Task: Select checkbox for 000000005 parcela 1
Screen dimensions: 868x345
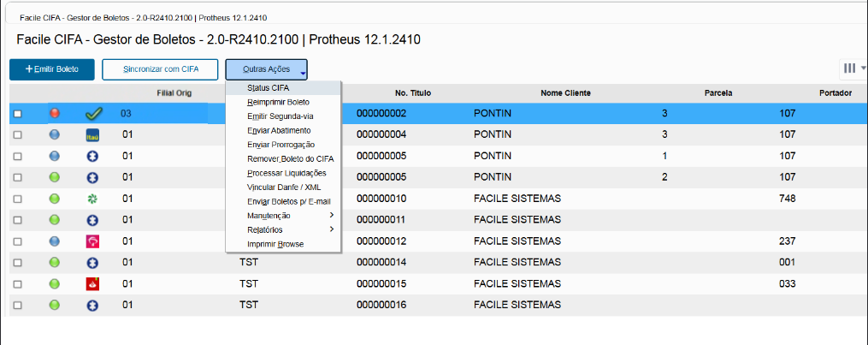Action: (x=18, y=157)
